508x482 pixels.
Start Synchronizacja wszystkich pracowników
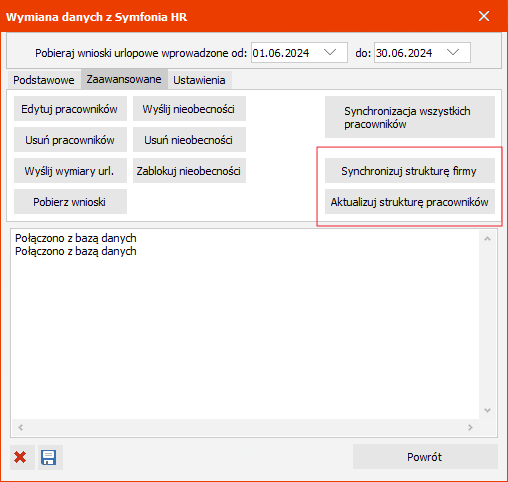[x=410, y=117]
